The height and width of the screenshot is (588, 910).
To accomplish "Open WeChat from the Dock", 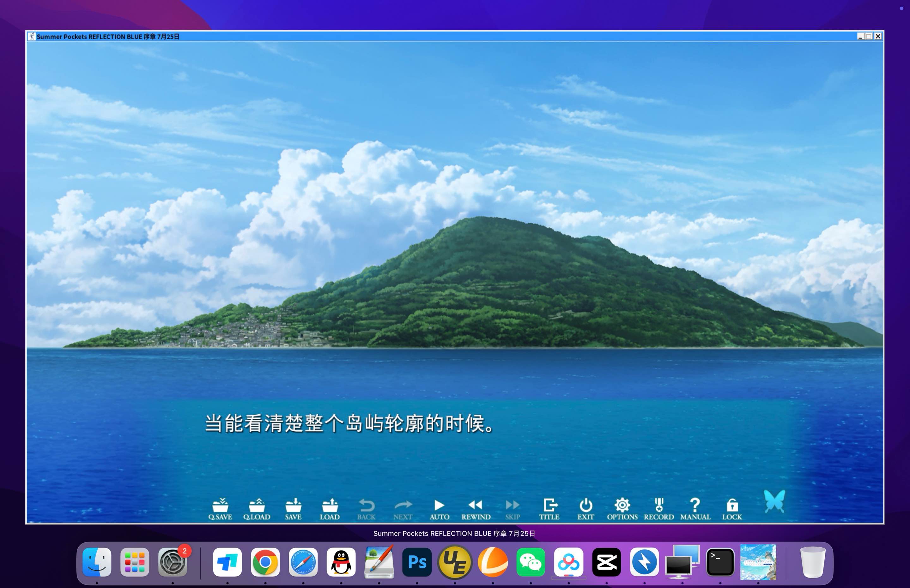I will click(530, 562).
